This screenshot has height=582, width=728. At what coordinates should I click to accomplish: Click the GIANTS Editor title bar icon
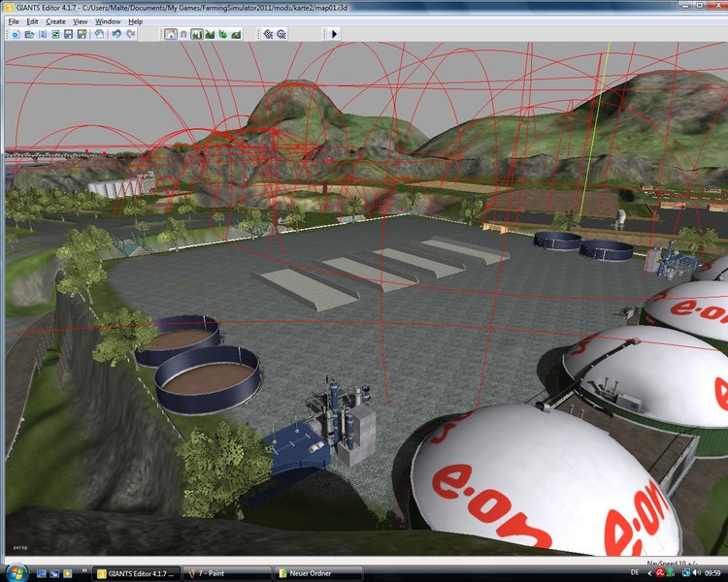tap(9, 8)
